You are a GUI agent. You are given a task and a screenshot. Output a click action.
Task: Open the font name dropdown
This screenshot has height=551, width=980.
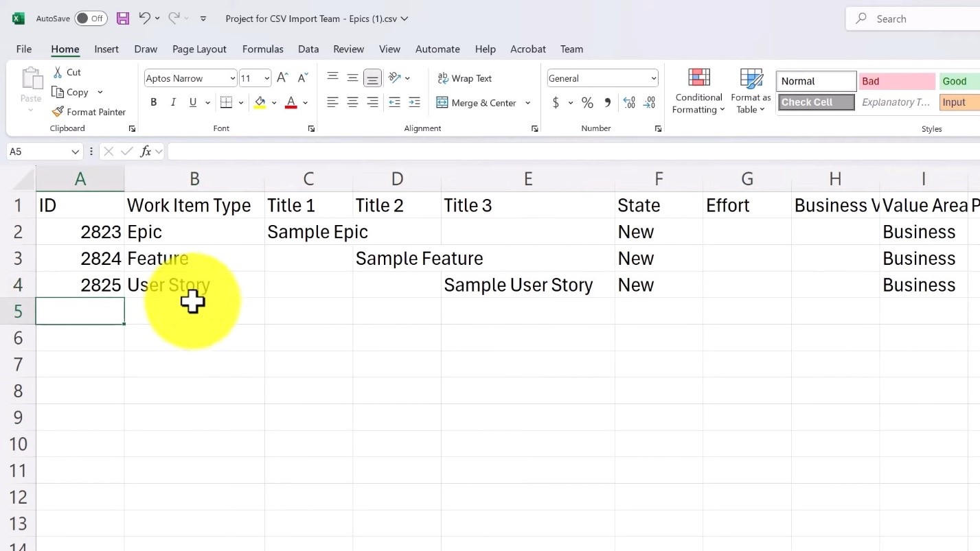(232, 78)
